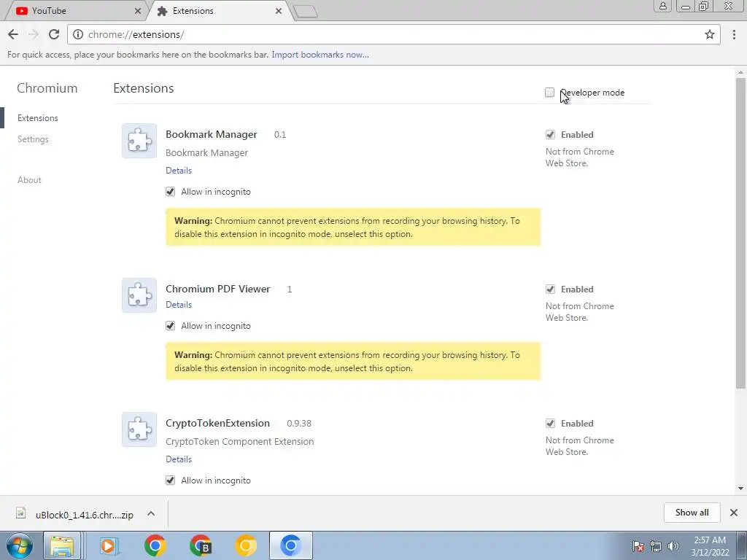
Task: Click Show all downloads button
Action: (692, 513)
